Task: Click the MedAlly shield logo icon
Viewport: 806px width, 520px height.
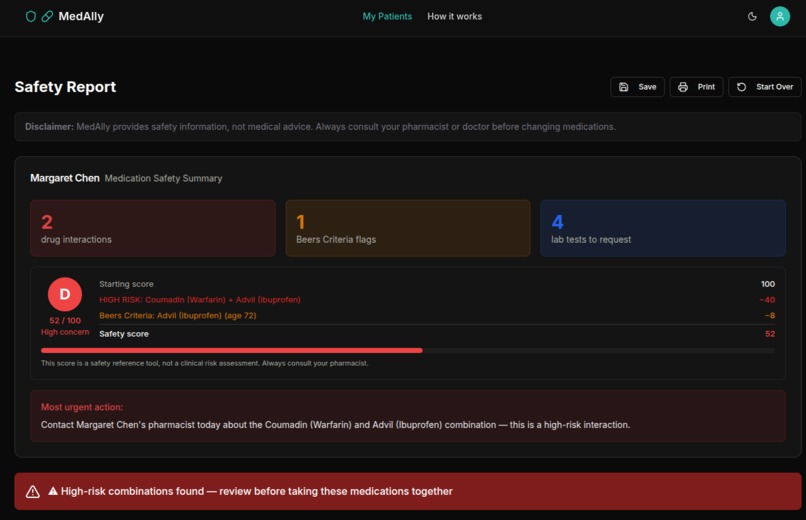Action: pos(31,16)
